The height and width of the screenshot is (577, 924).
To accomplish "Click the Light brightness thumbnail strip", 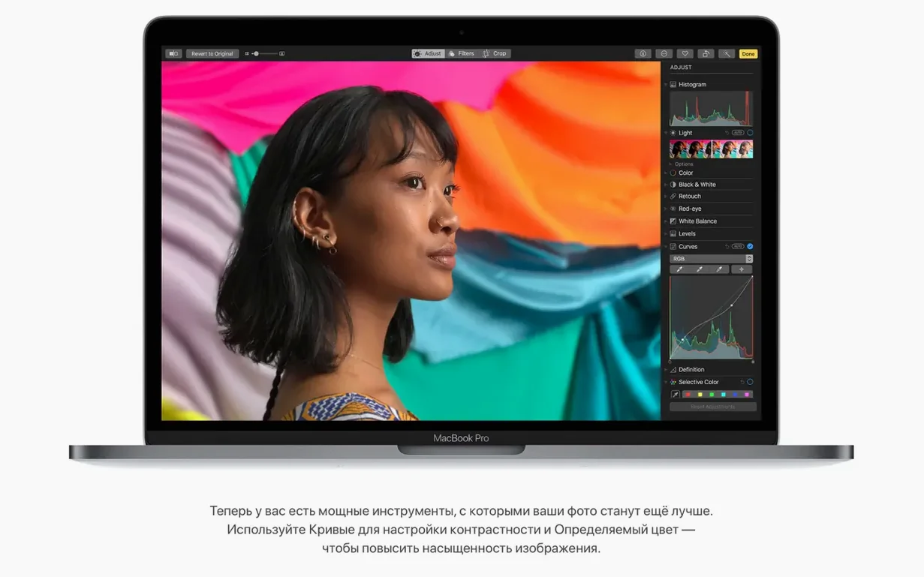I will coord(712,149).
